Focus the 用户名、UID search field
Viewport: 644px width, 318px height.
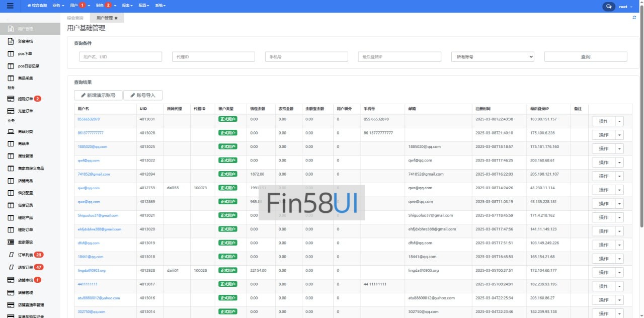[x=120, y=57]
